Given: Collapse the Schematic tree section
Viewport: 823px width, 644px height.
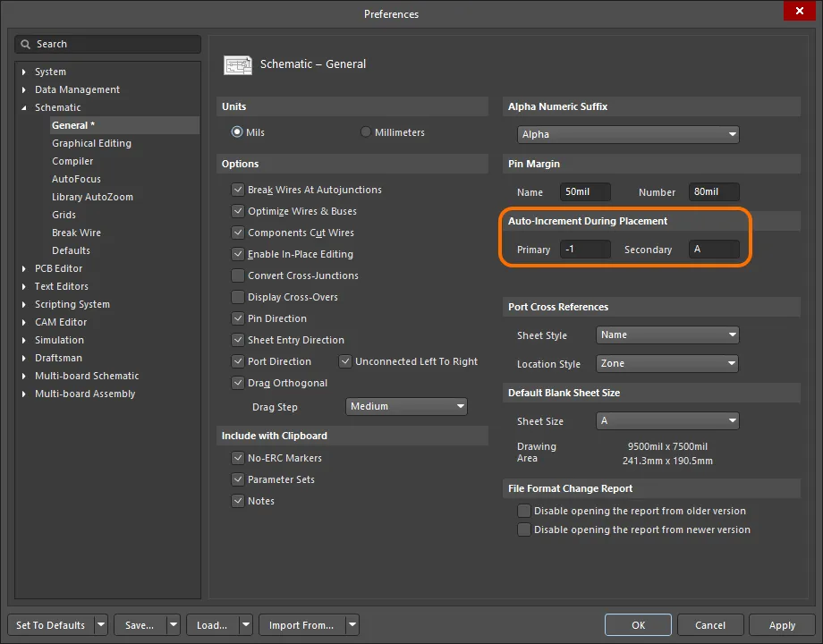Looking at the screenshot, I should click(22, 107).
